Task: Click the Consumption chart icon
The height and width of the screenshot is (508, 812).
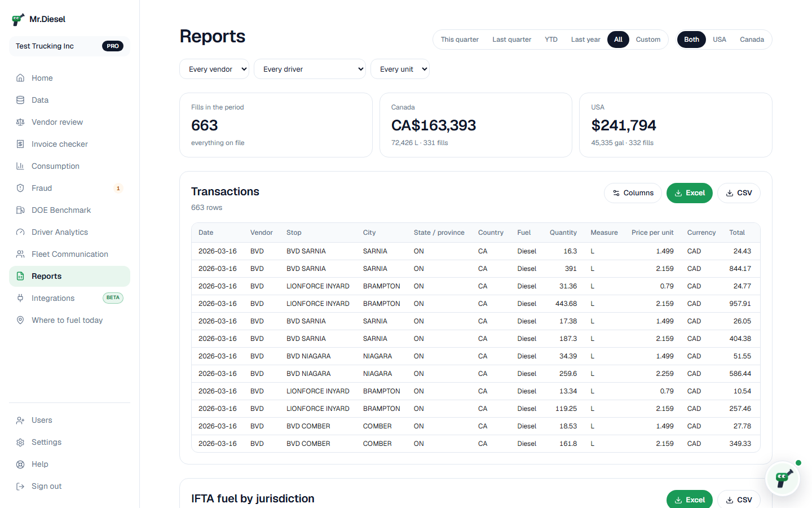Action: point(20,166)
